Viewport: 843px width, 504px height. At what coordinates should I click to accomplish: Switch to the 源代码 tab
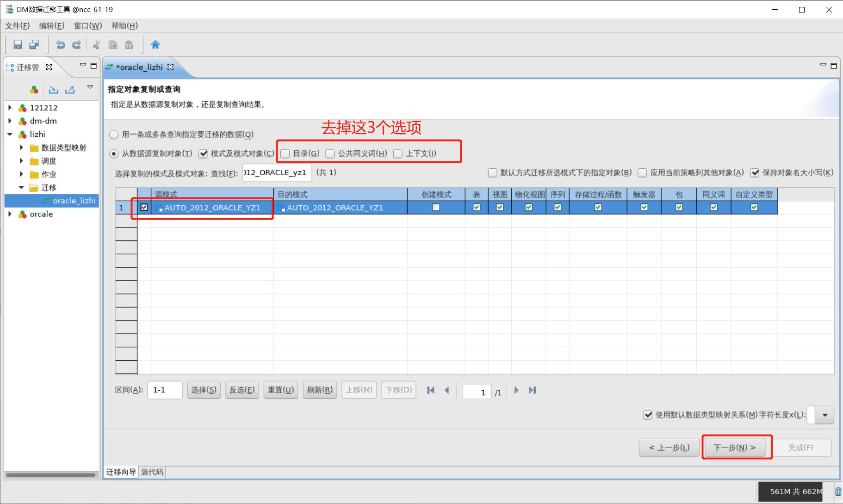click(152, 472)
